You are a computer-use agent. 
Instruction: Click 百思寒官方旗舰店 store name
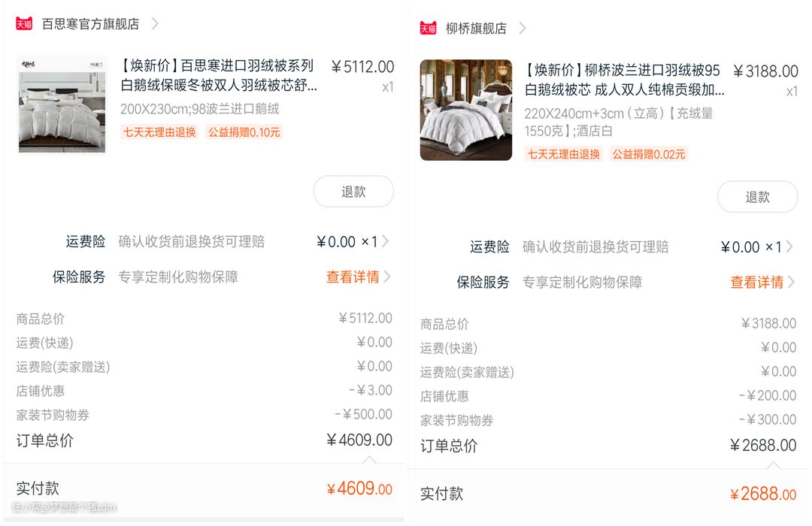90,23
